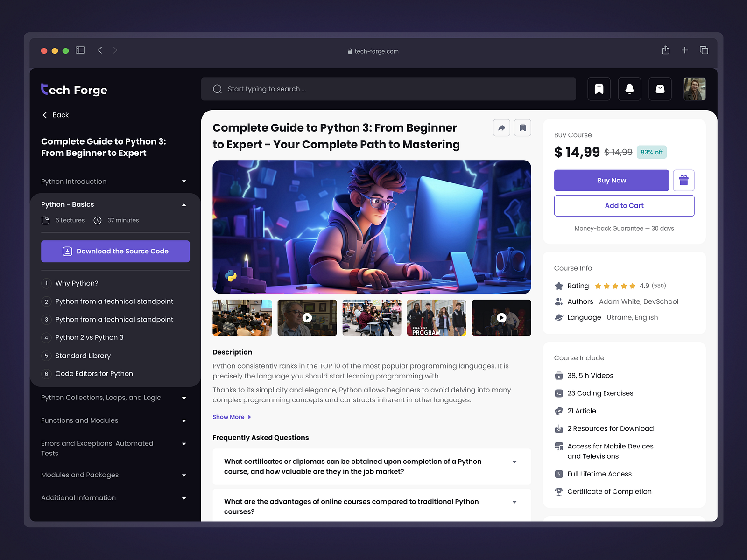Open the messages inbox icon
Image resolution: width=747 pixels, height=560 pixels.
pos(660,89)
